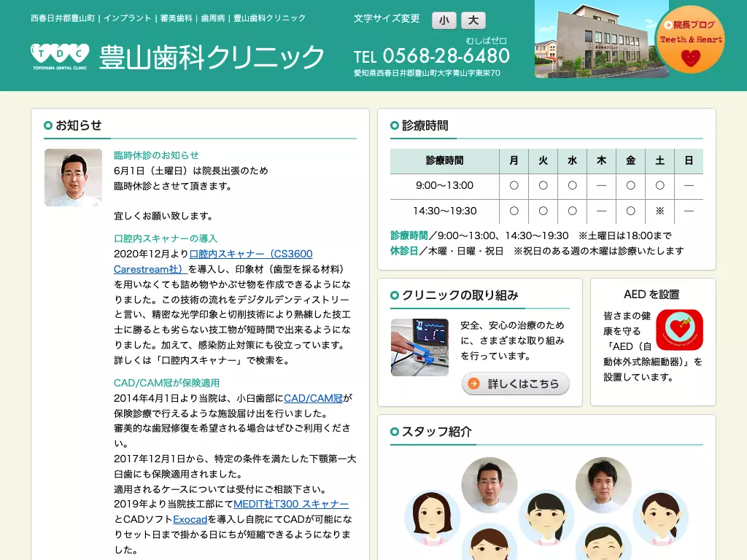Image resolution: width=747 pixels, height=560 pixels.
Task: Click the CAD/CAM冠が保険適用 heading
Action: 167,383
